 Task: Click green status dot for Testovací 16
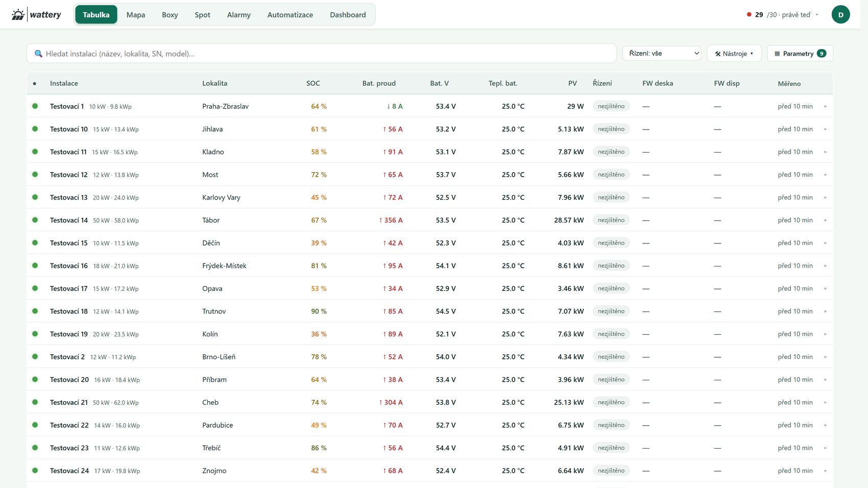[35, 265]
